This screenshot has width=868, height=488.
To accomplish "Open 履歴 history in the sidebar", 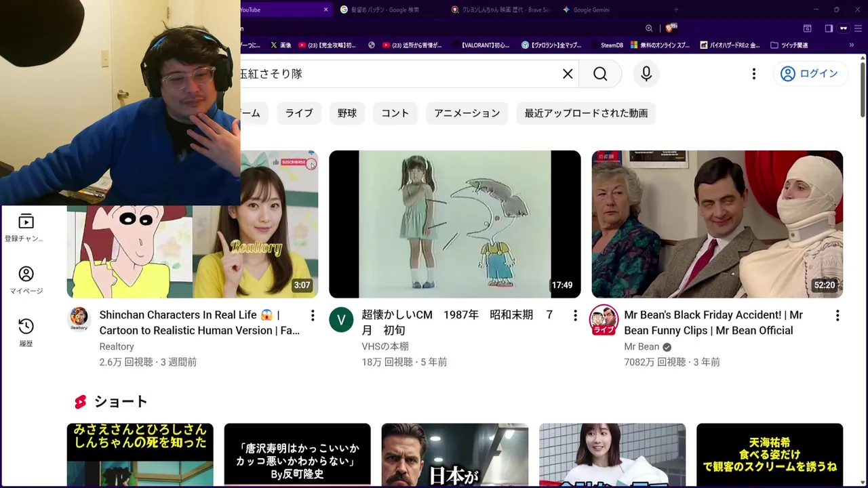I will [x=26, y=333].
